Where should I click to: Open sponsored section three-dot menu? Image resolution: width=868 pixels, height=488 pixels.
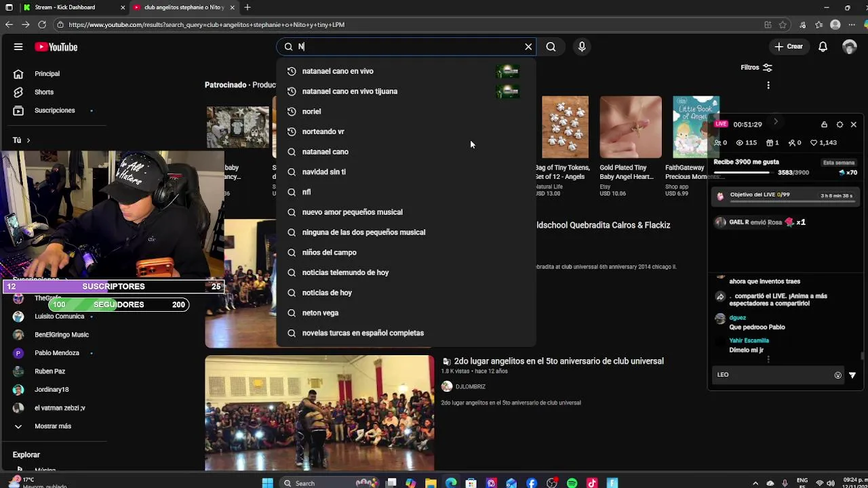coord(768,85)
